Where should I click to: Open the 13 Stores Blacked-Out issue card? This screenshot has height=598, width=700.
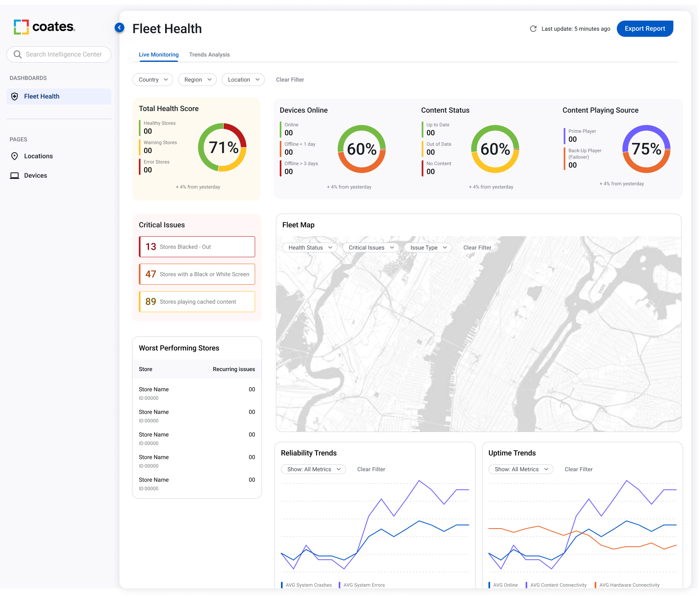[x=197, y=247]
